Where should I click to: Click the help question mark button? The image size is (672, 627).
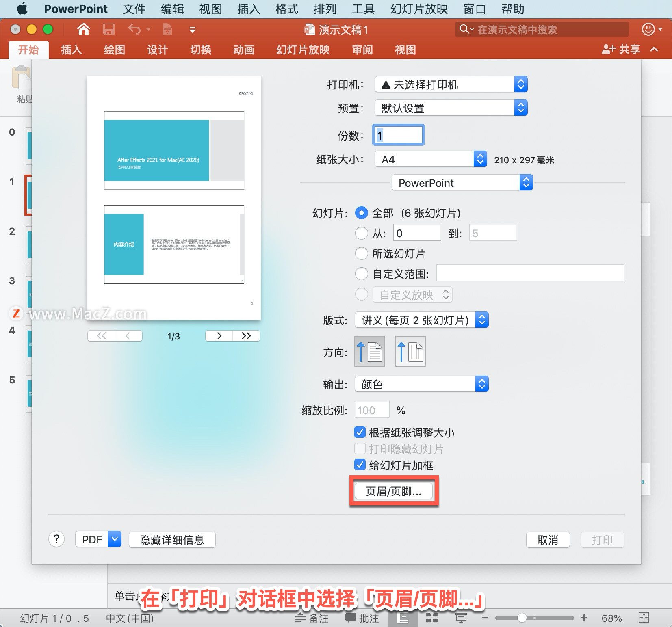click(56, 539)
